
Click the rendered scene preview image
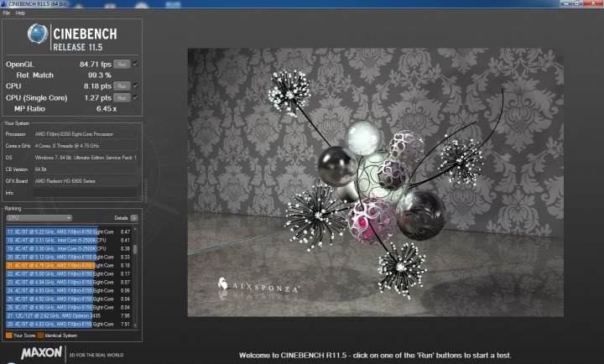tap(376, 182)
